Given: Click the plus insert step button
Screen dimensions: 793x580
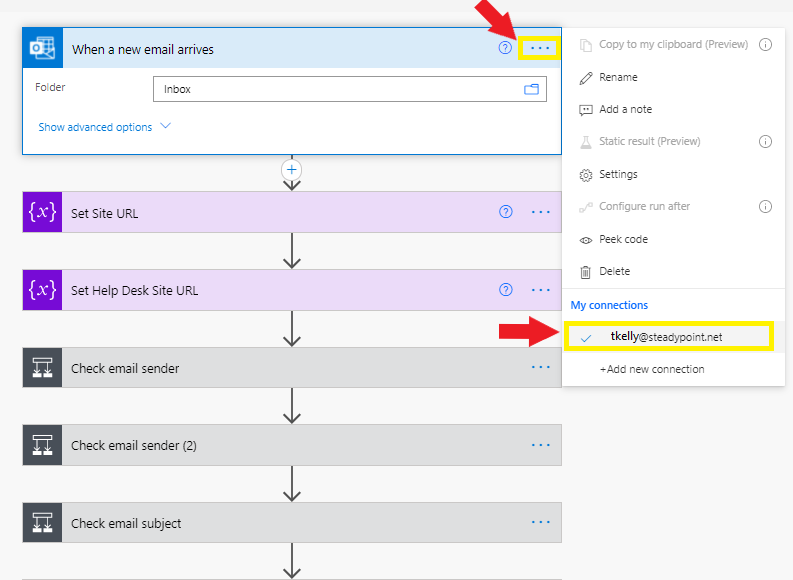Looking at the screenshot, I should pyautogui.click(x=291, y=170).
